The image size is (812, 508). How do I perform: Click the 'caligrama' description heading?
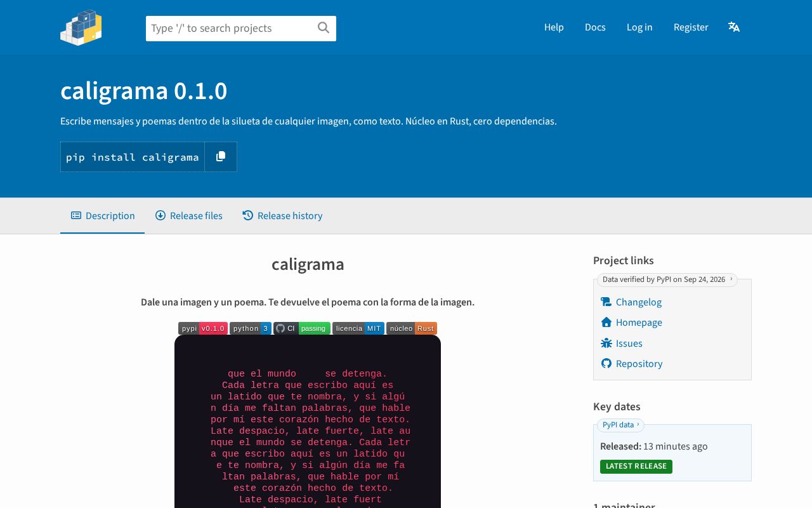[308, 264]
